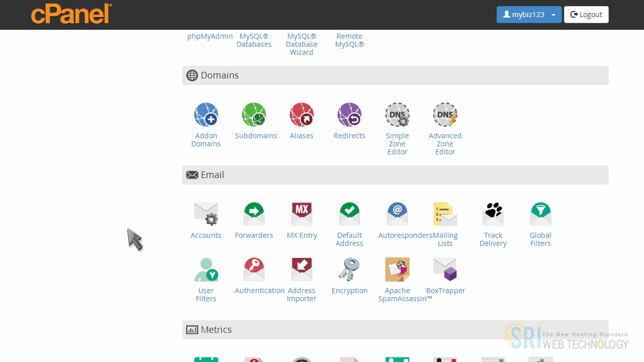
Task: Collapse the Metrics section header
Action: [x=395, y=330]
